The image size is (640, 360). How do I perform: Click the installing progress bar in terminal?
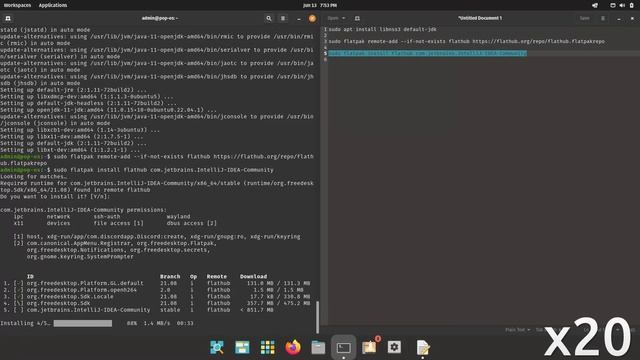point(83,323)
